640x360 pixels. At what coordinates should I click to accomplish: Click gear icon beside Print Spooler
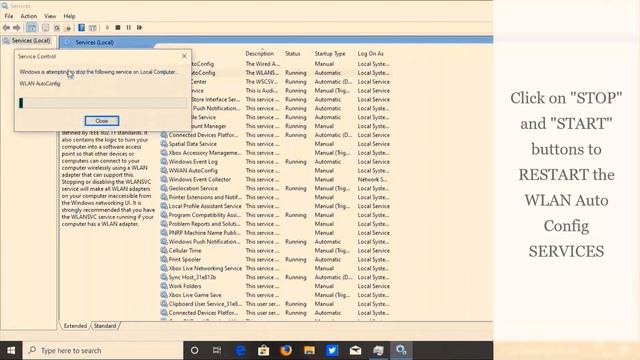coord(164,260)
